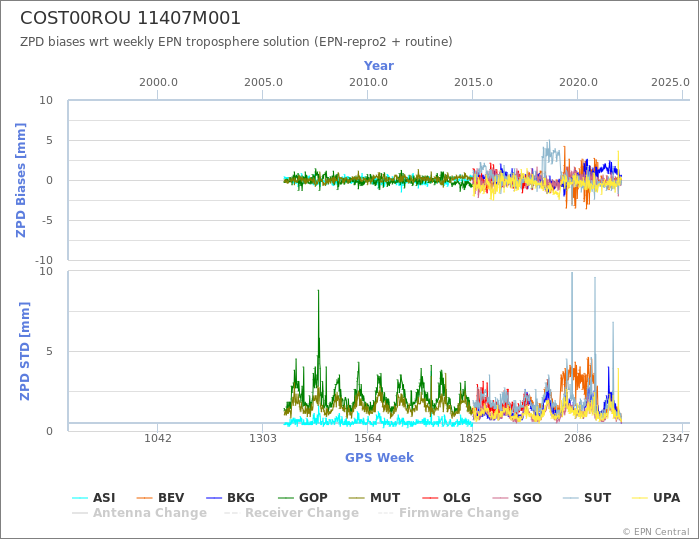This screenshot has width=700, height=540.
Task: Click the 2015.0 year axis label
Action: click(473, 83)
